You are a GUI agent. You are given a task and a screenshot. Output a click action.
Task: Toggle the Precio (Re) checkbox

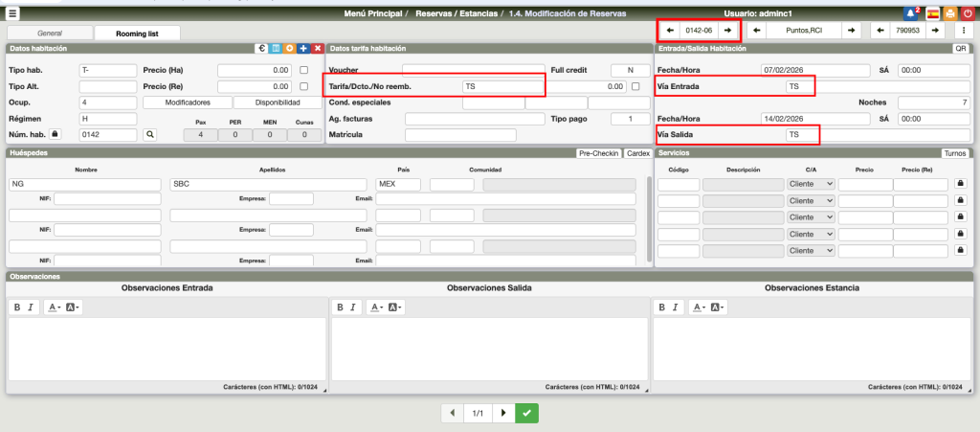304,86
